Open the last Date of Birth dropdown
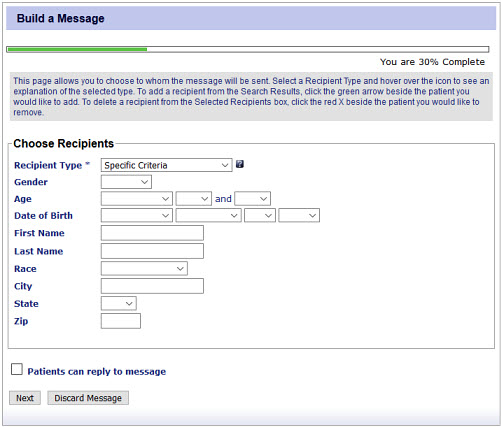501x427 pixels. coord(299,215)
